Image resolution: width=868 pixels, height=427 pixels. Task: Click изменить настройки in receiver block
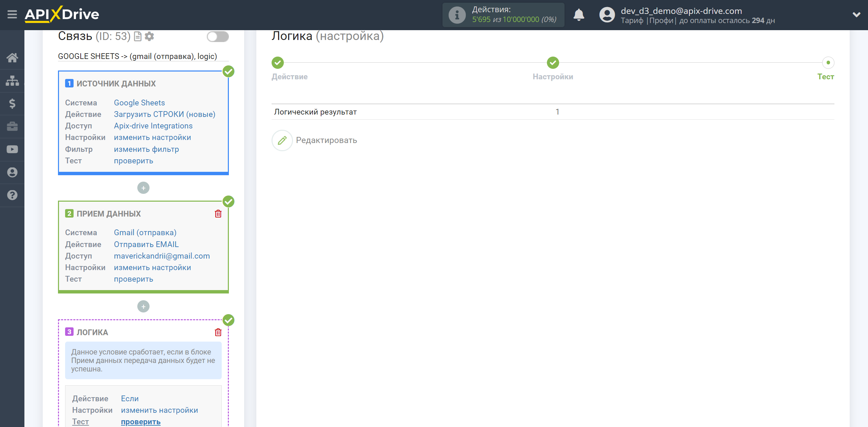pos(152,267)
